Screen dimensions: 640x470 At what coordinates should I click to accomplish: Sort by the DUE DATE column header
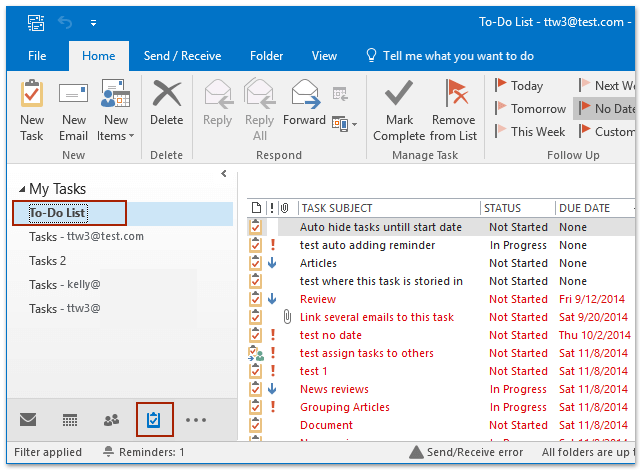(584, 208)
